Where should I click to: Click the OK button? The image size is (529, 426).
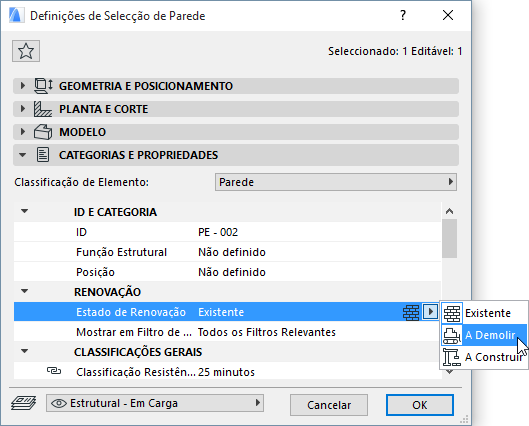pyautogui.click(x=420, y=405)
